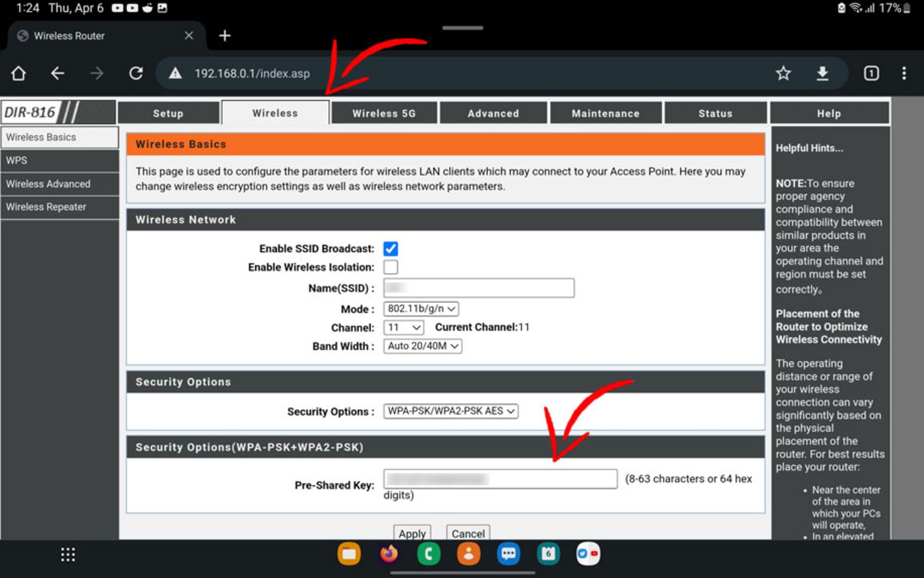Switch to Wireless 5G tab
This screenshot has width=924, height=578.
click(x=385, y=113)
